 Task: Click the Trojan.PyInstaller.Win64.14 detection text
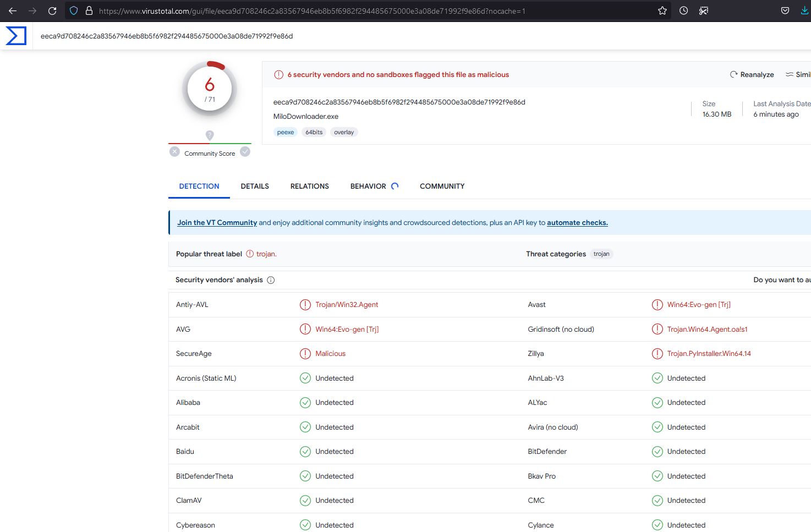[x=709, y=354]
